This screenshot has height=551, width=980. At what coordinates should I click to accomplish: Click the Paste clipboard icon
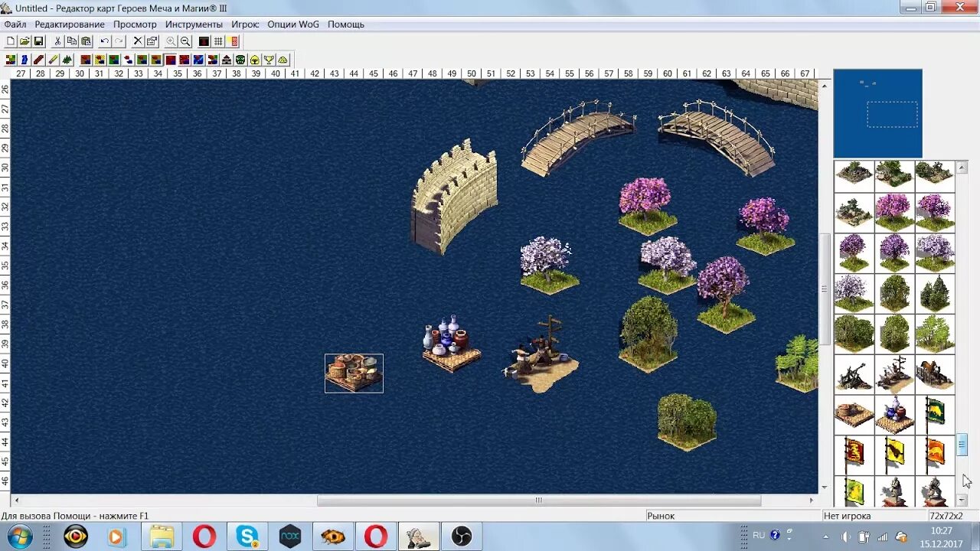pyautogui.click(x=86, y=41)
